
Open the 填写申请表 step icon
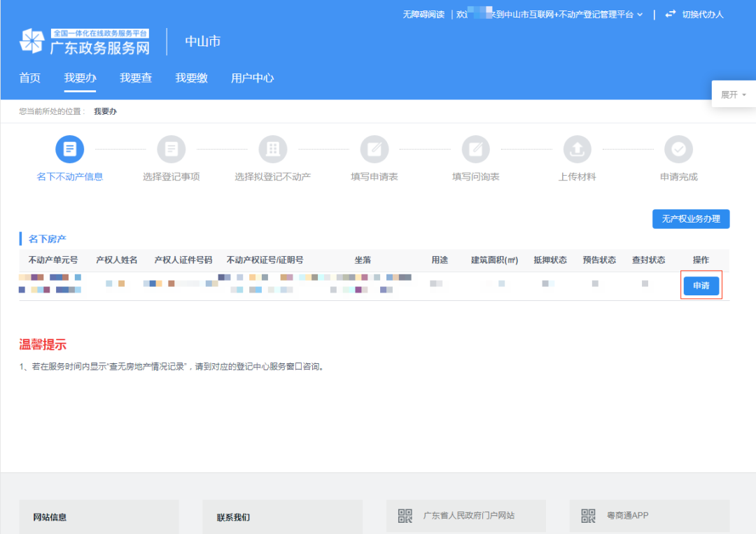tap(374, 149)
